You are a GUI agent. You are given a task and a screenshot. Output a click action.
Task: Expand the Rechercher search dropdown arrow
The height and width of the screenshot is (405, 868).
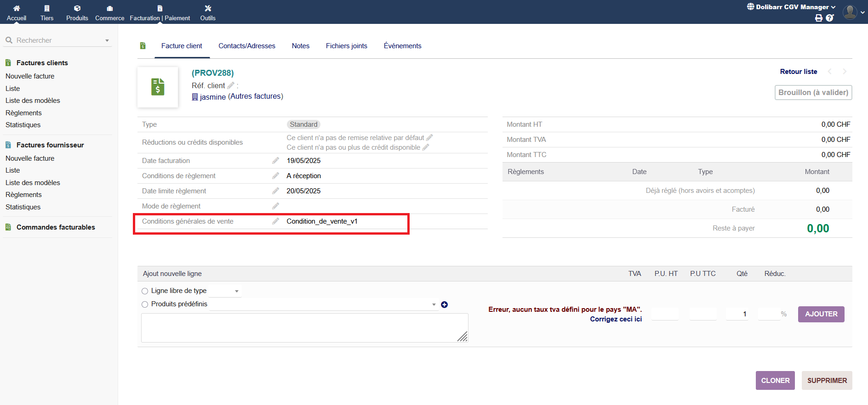click(107, 40)
